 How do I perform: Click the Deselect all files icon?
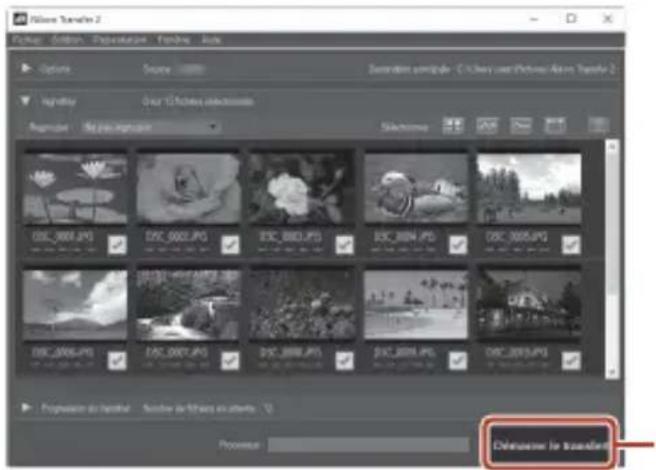tap(555, 125)
